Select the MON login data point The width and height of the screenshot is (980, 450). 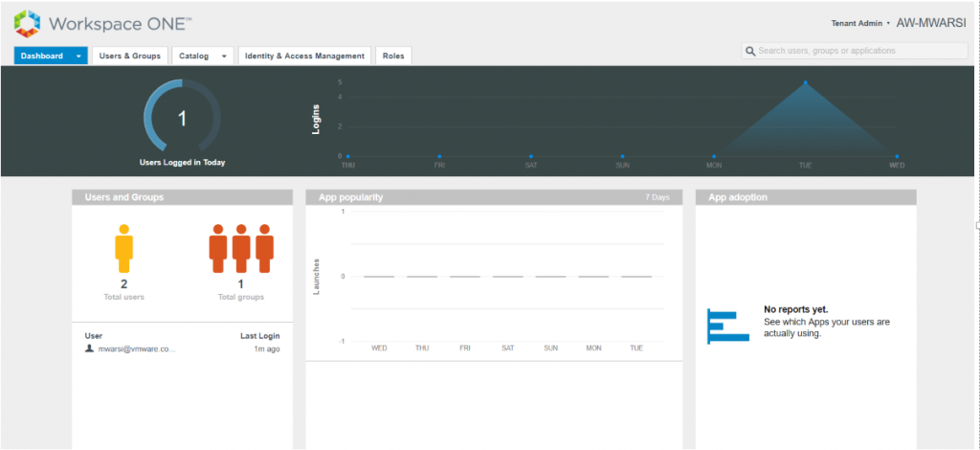tap(714, 156)
